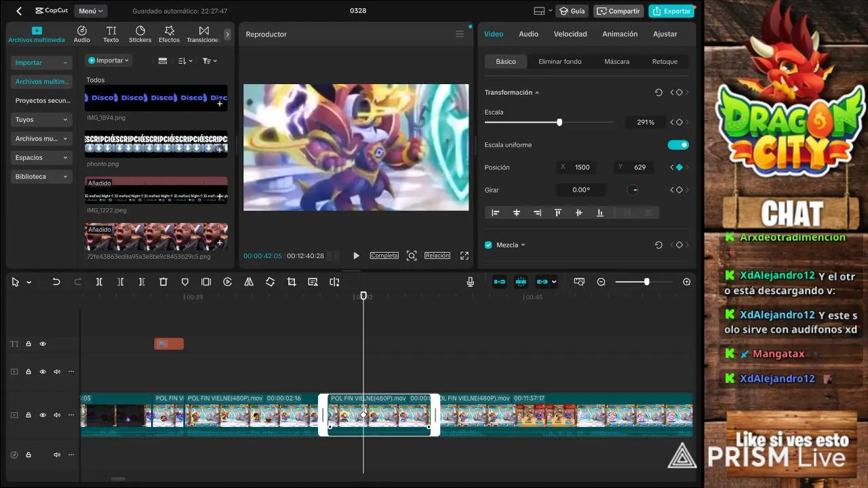Switch to Ajustar tab
The height and width of the screenshot is (488, 868).
(x=665, y=34)
